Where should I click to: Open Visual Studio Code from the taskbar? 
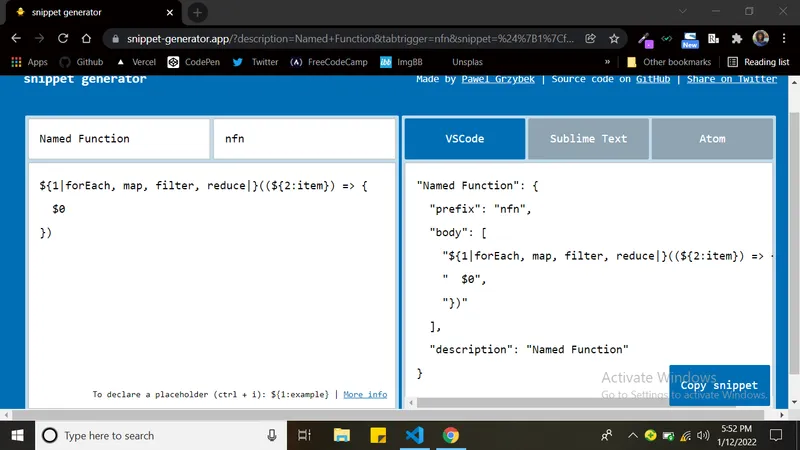point(415,436)
